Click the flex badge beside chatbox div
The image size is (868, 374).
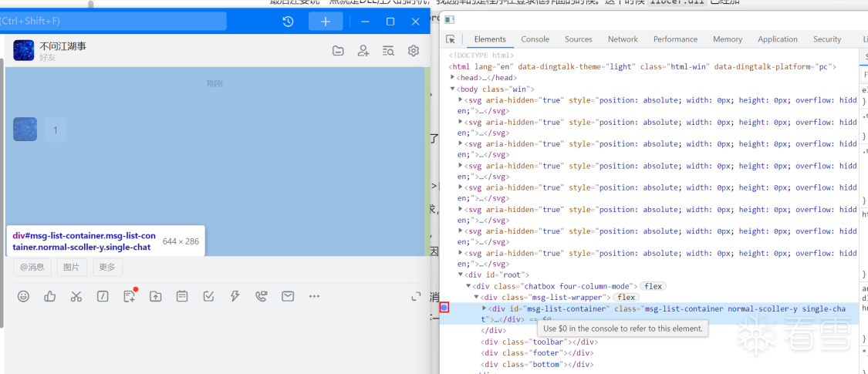654,286
